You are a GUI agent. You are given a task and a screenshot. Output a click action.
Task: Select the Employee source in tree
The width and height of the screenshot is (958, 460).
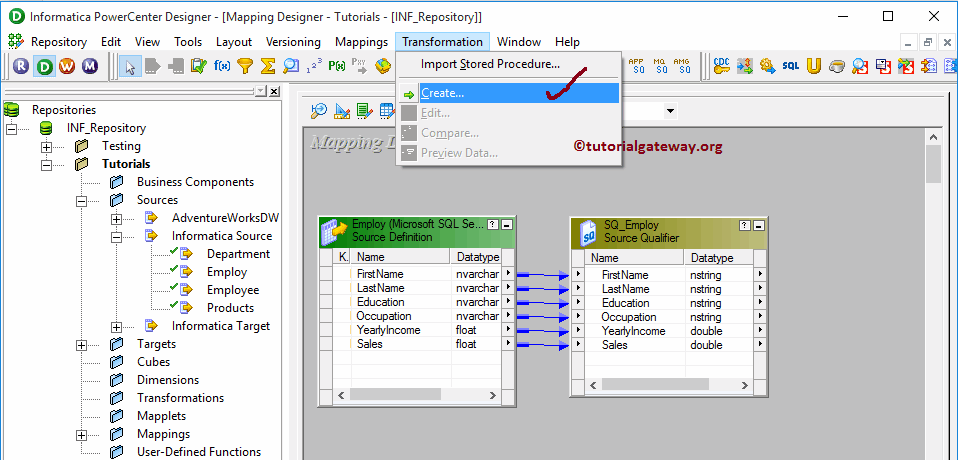pos(233,290)
